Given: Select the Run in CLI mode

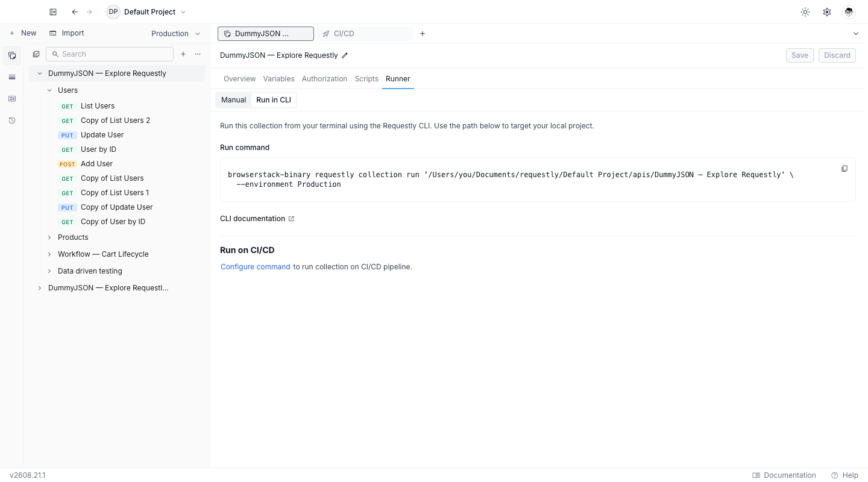Looking at the screenshot, I should click(274, 100).
